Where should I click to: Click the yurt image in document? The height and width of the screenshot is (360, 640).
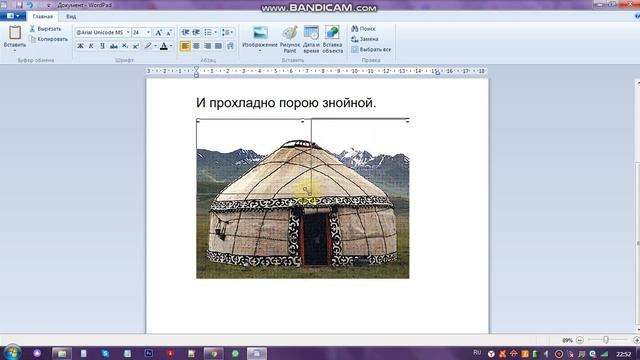click(x=302, y=199)
